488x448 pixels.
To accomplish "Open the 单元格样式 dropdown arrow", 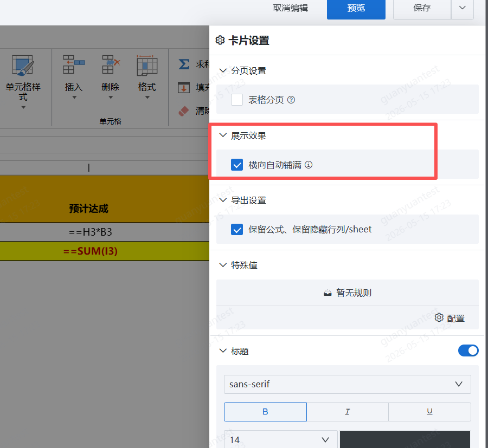I will click(x=23, y=108).
